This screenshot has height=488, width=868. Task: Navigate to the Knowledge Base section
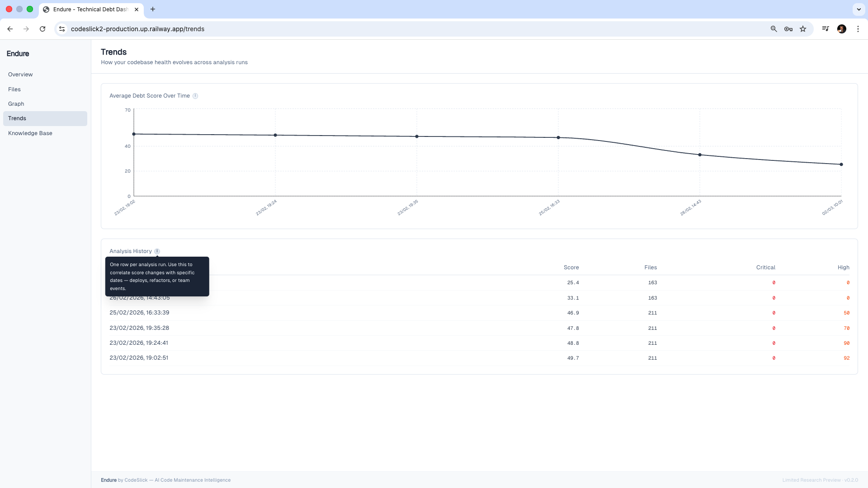point(30,133)
